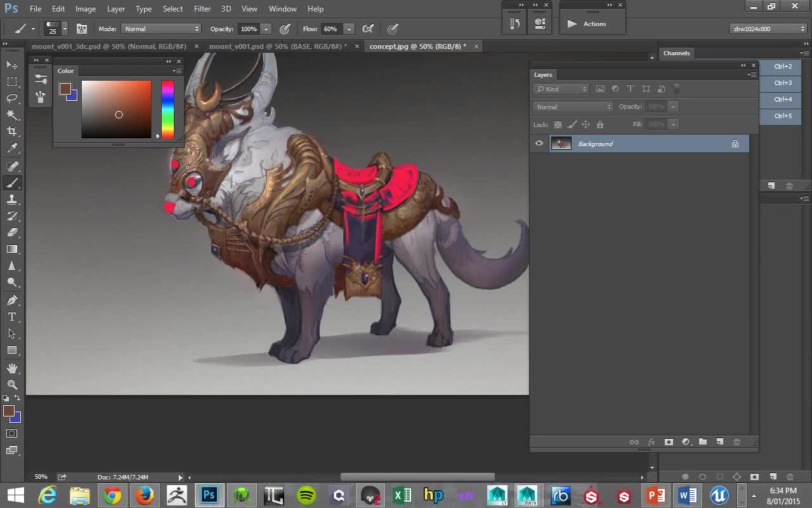This screenshot has width=812, height=508.
Task: Reset default foreground and background colors
Action: click(6, 398)
